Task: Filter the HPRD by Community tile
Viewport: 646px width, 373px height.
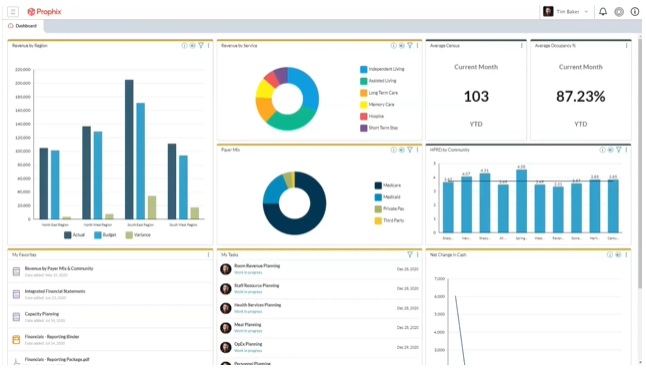Action: coord(618,150)
